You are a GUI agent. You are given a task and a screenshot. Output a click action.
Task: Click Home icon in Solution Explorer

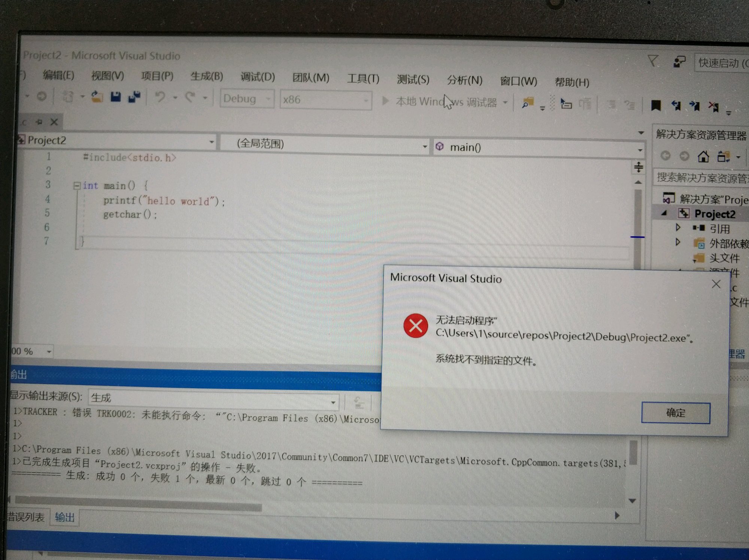(703, 156)
